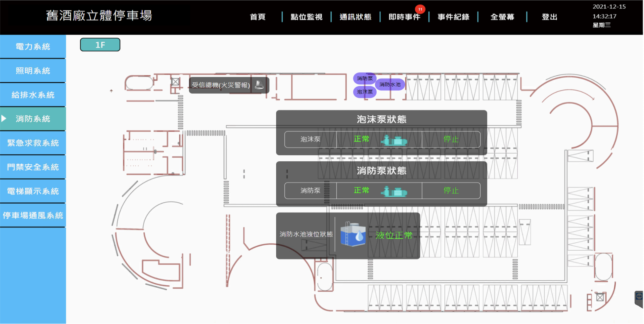This screenshot has height=324, width=644.
Task: Click the purple 消防泵 bubble
Action: (365, 78)
